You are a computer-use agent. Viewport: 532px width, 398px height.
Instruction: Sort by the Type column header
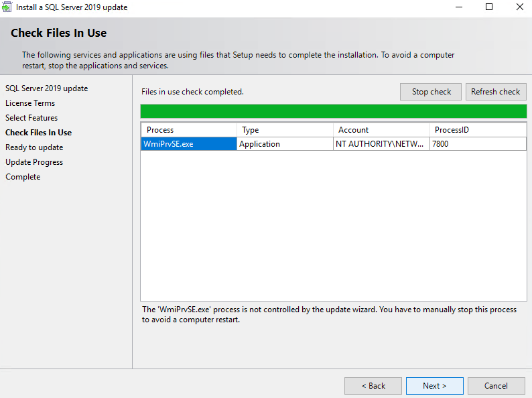tap(285, 130)
